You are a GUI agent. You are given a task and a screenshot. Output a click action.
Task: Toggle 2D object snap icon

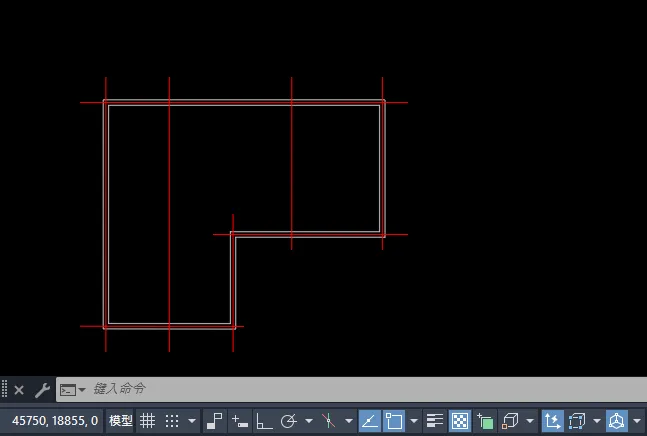point(394,421)
